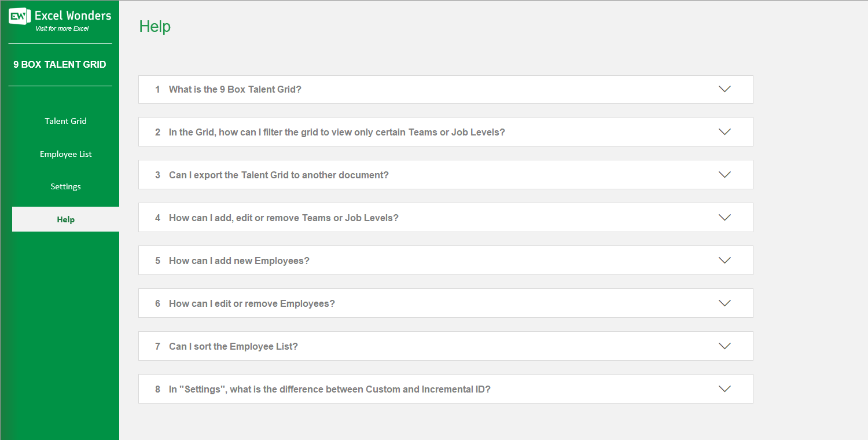This screenshot has height=440, width=868.
Task: Click the "Can I sort the Employee List?" question
Action: [233, 347]
